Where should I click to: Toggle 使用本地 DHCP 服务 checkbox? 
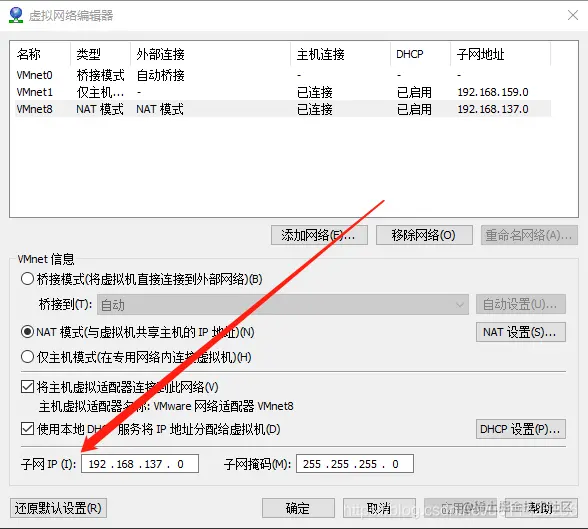pos(27,429)
